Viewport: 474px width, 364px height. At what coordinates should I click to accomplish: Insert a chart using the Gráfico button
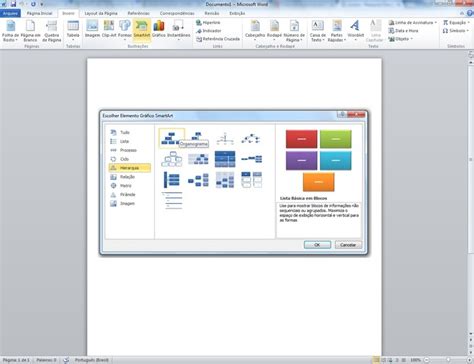point(159,29)
